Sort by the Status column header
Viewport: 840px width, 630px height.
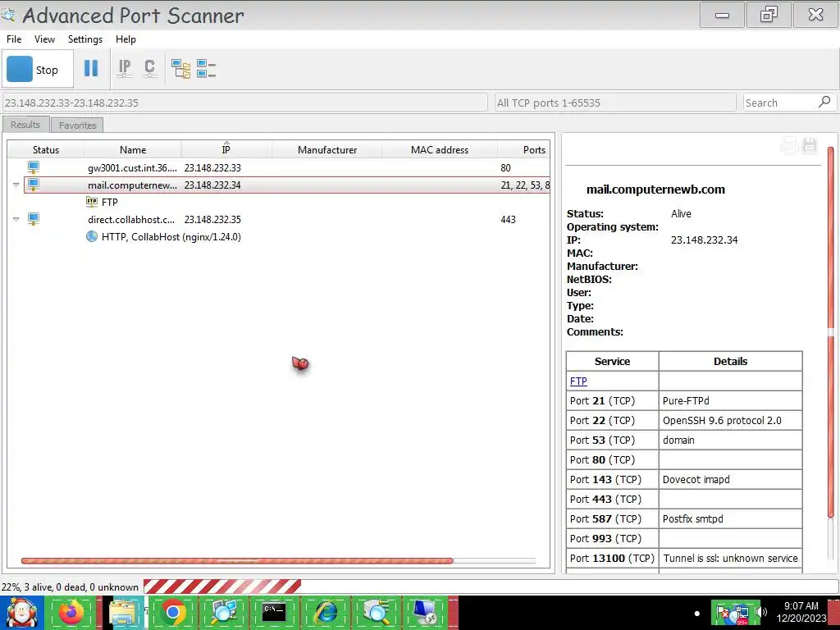[46, 149]
